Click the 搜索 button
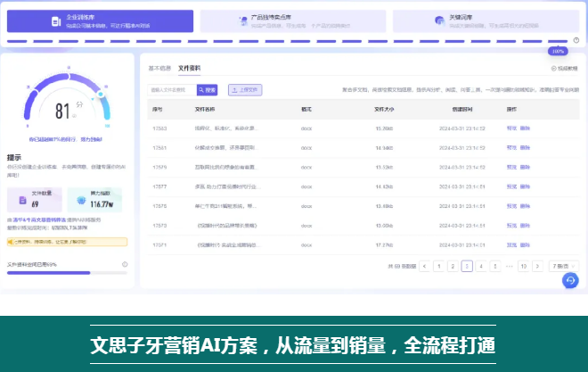The width and height of the screenshot is (588, 372). coord(207,90)
